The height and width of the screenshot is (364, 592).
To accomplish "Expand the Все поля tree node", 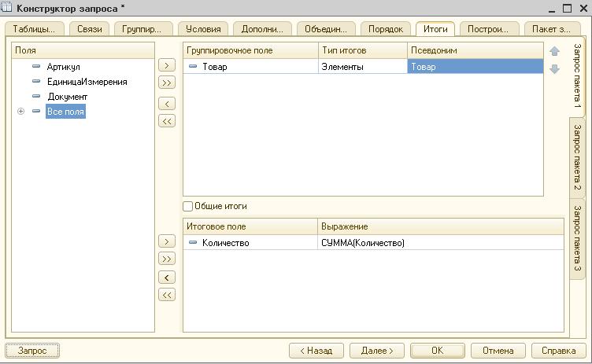I will coord(21,112).
